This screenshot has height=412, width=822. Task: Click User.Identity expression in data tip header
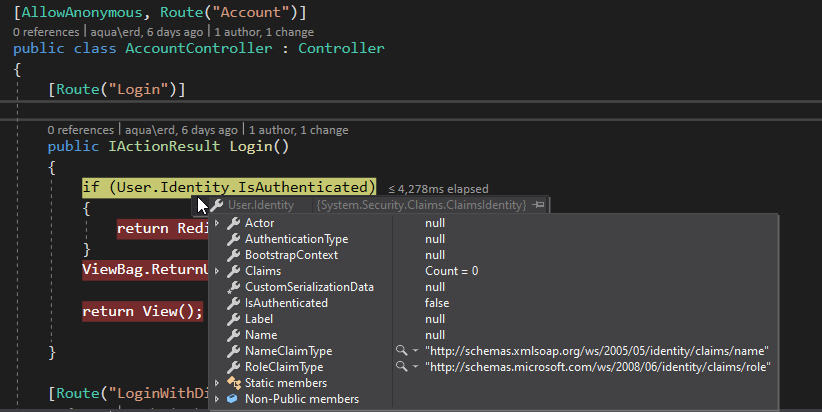point(261,205)
